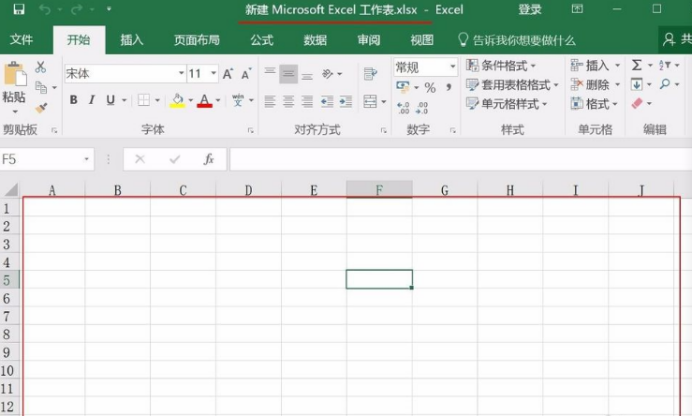692x416 pixels.
Task: Click 插入 insert cells button
Action: pyautogui.click(x=590, y=65)
